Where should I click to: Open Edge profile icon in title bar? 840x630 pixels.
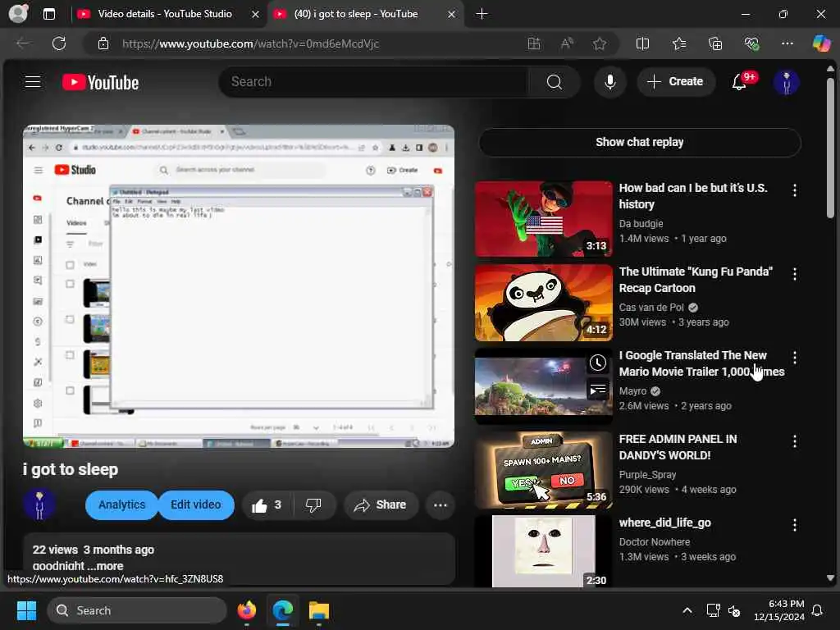18,13
